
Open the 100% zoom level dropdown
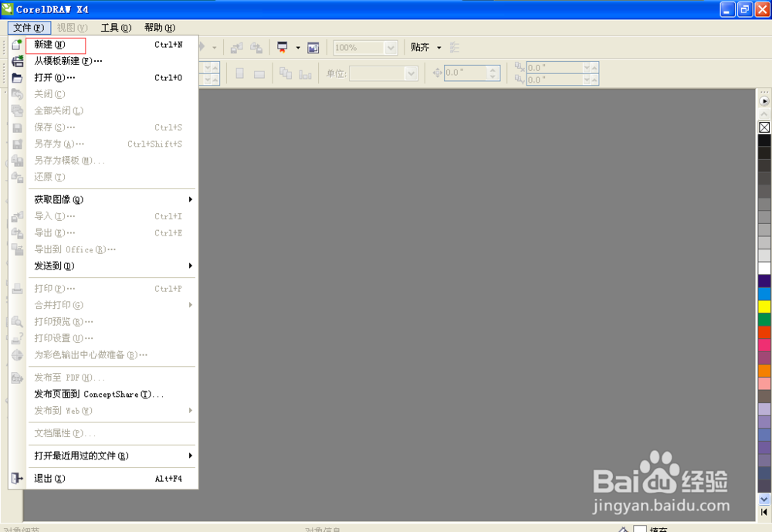[391, 48]
